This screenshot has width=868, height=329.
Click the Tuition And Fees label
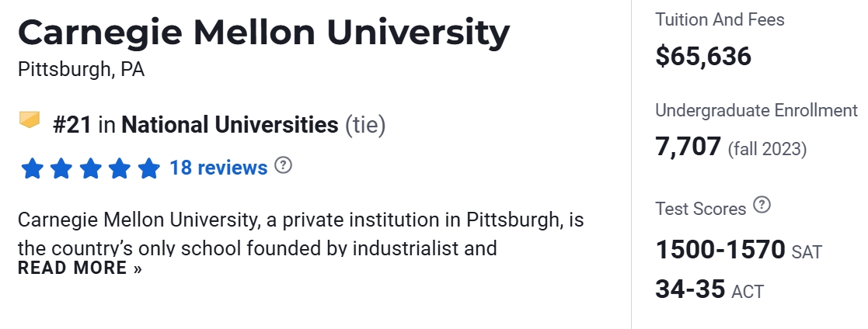pyautogui.click(x=720, y=19)
